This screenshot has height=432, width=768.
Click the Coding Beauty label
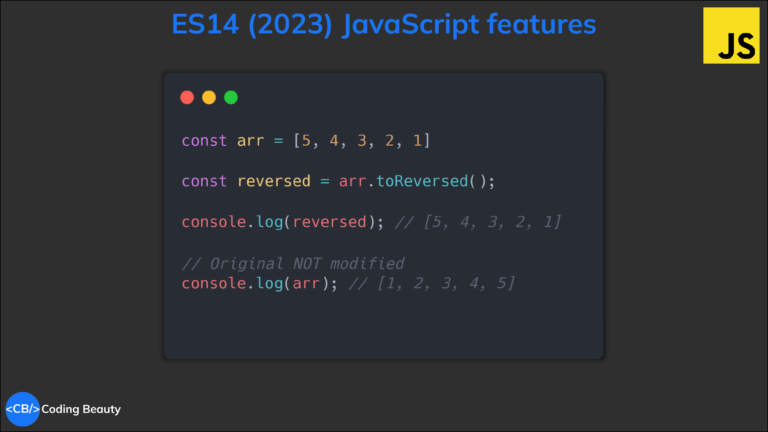(81, 409)
